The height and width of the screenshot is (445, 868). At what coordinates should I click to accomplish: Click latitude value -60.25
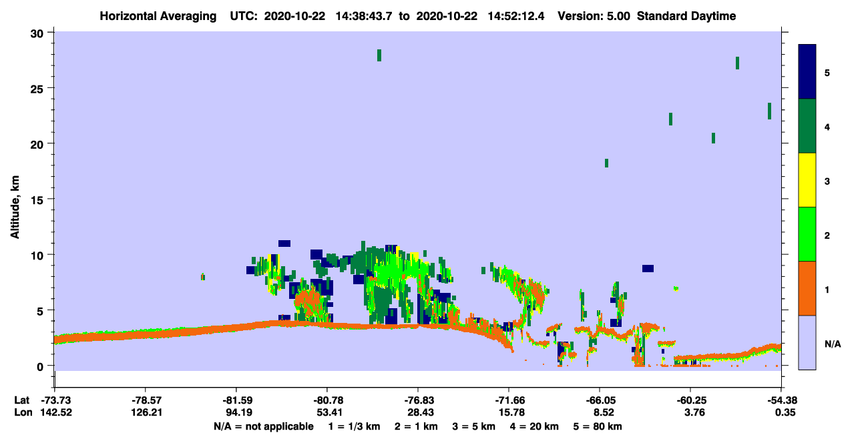[690, 400]
